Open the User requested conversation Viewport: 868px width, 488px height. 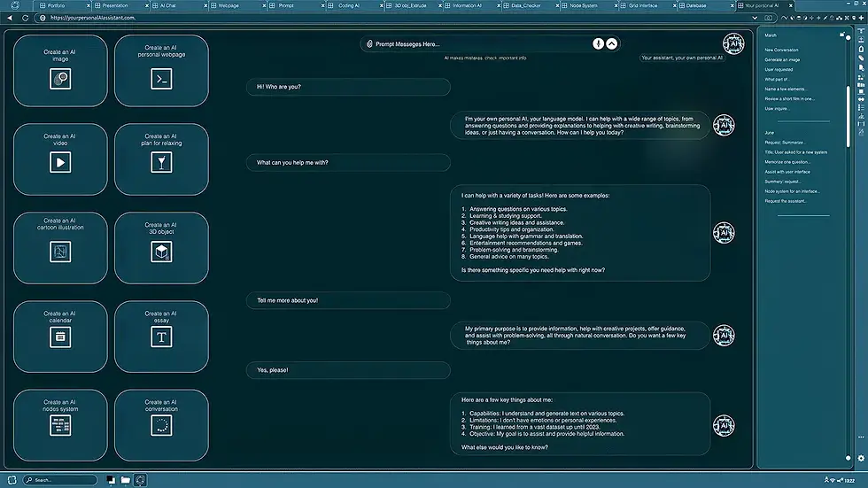pos(779,70)
